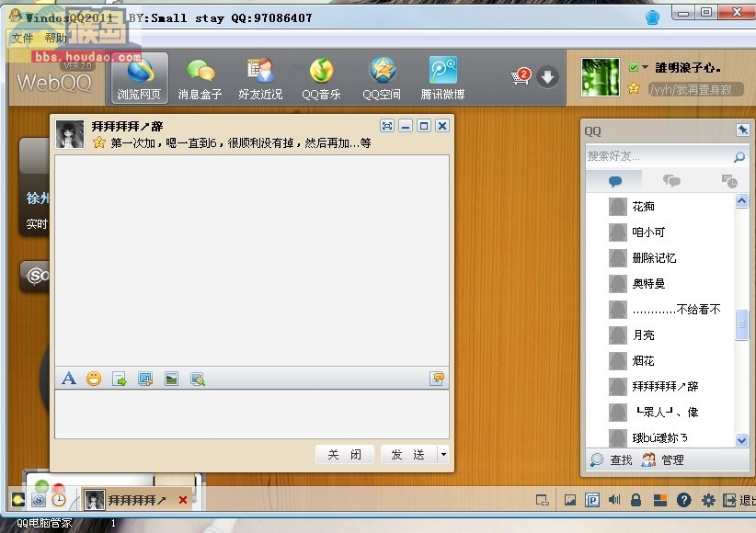Click the send file icon in chat toolbar
Screen dimensions: 756x533
click(119, 380)
